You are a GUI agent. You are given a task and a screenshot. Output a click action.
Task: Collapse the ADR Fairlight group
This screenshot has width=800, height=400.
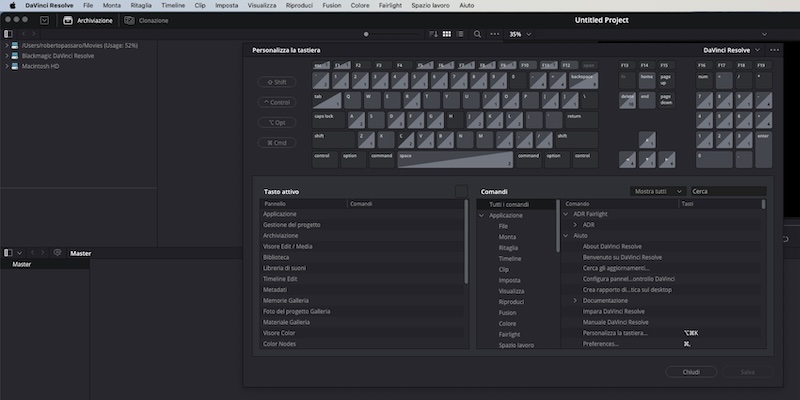[x=565, y=214]
